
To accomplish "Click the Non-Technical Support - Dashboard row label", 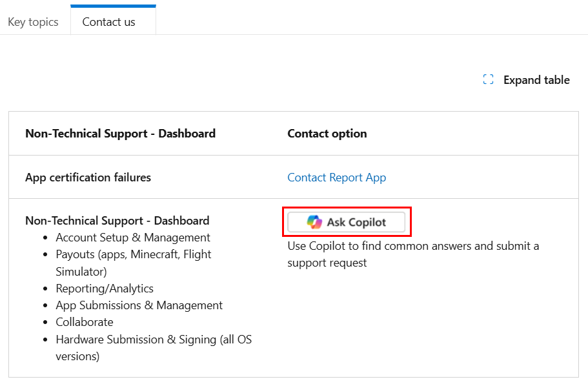I will [117, 220].
